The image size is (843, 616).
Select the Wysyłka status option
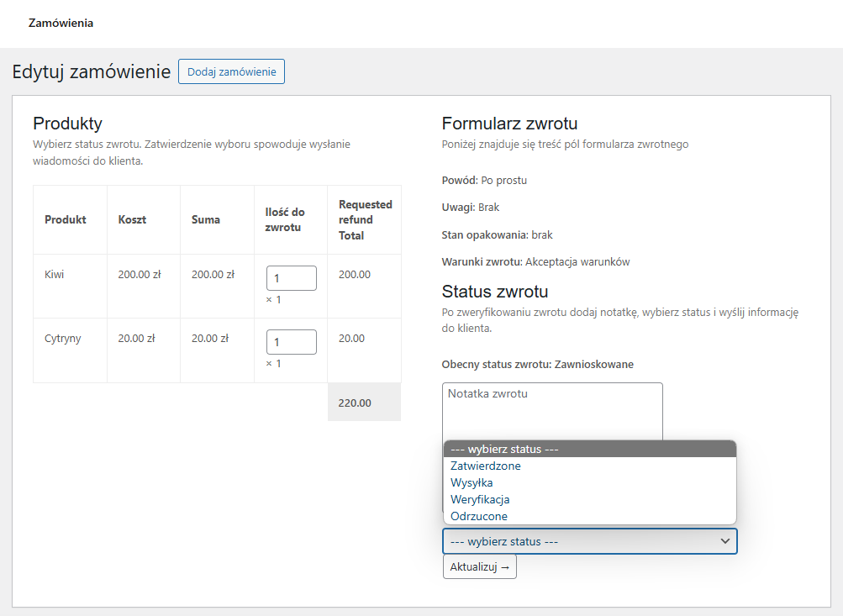(x=472, y=482)
